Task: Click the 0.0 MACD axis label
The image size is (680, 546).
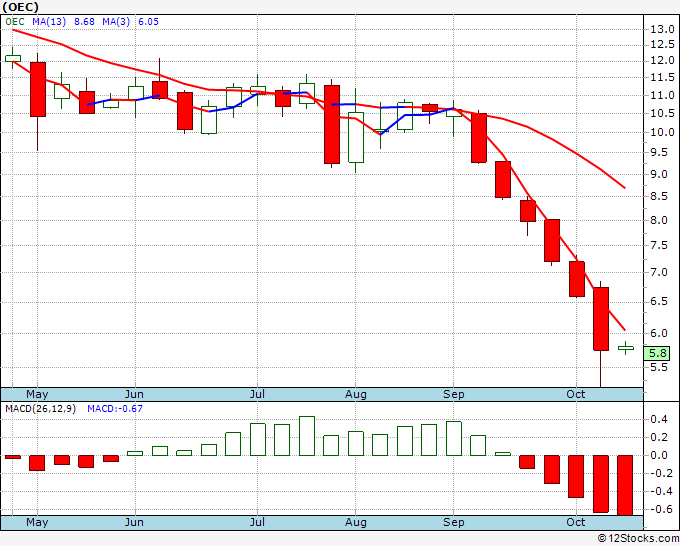Action: coord(659,455)
